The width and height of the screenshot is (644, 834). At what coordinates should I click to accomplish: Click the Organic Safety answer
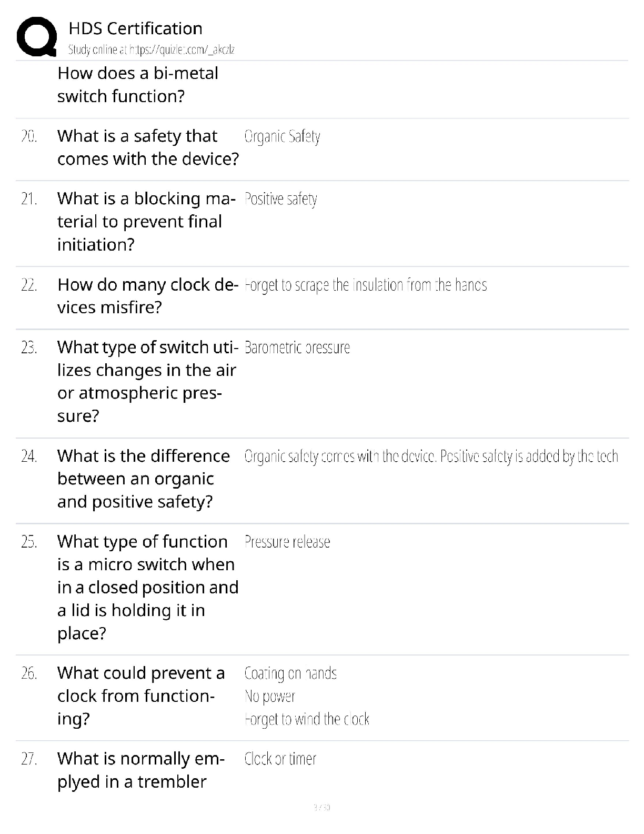click(282, 136)
